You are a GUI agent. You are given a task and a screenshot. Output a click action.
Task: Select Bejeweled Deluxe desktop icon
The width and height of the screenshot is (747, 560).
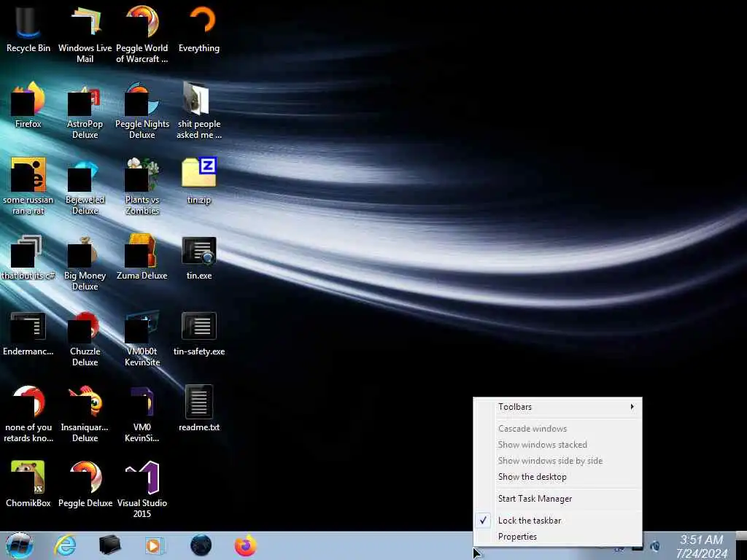point(85,186)
